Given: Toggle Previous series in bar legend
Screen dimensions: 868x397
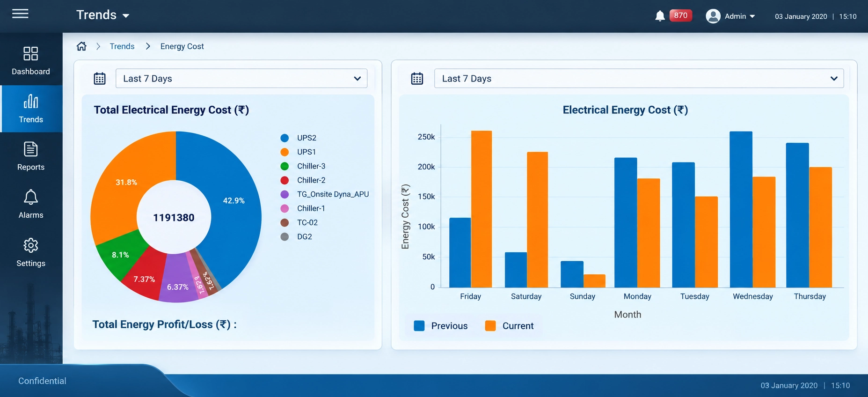Looking at the screenshot, I should (441, 326).
